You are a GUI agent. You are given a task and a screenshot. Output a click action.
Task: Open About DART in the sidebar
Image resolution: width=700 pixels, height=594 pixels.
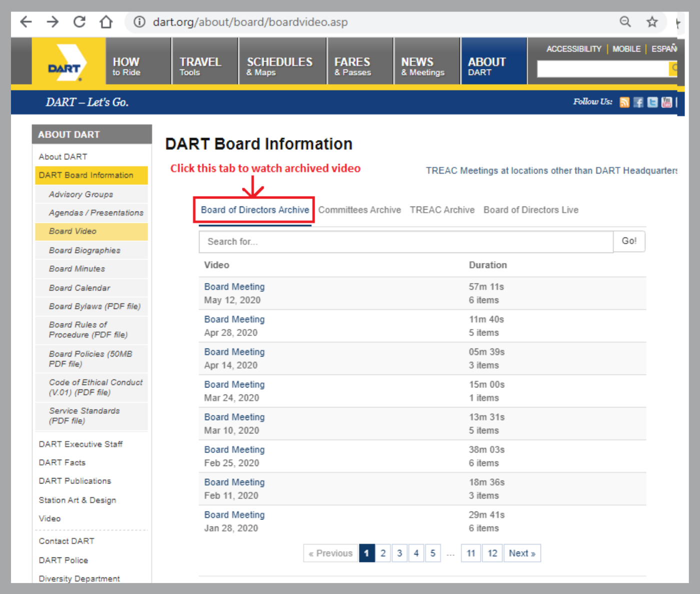click(x=63, y=157)
